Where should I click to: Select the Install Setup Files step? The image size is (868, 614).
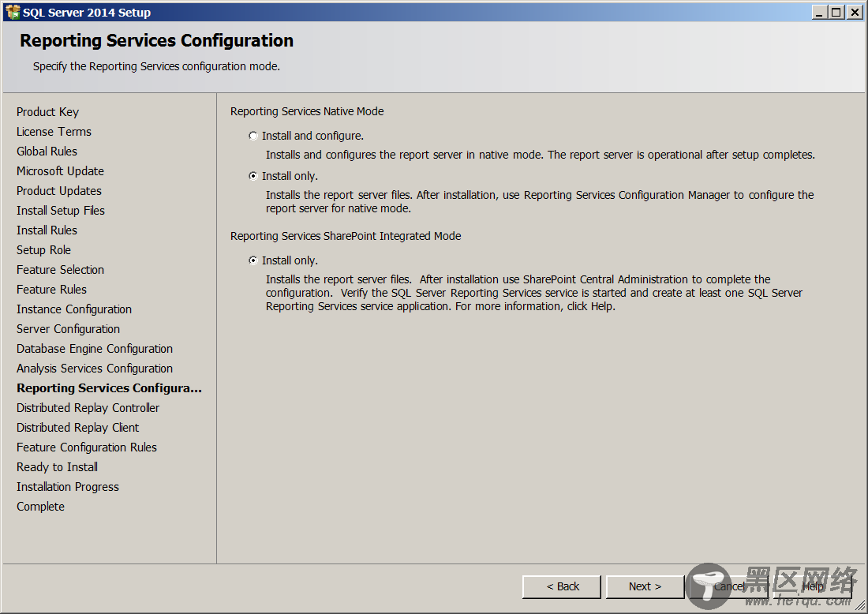(x=60, y=211)
